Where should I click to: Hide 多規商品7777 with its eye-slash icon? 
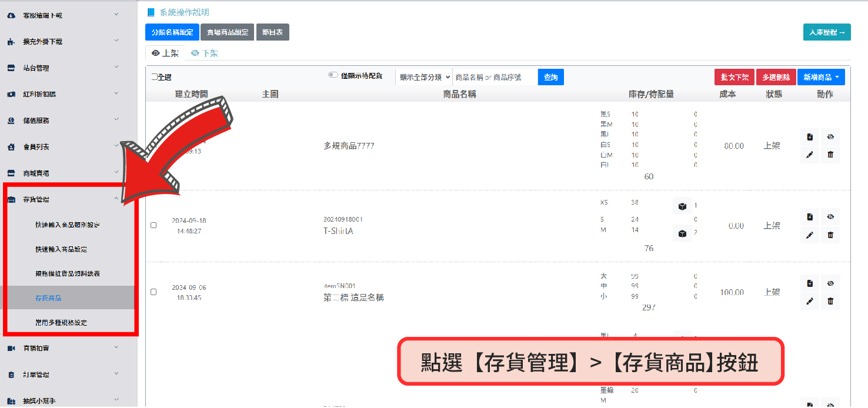click(x=830, y=137)
